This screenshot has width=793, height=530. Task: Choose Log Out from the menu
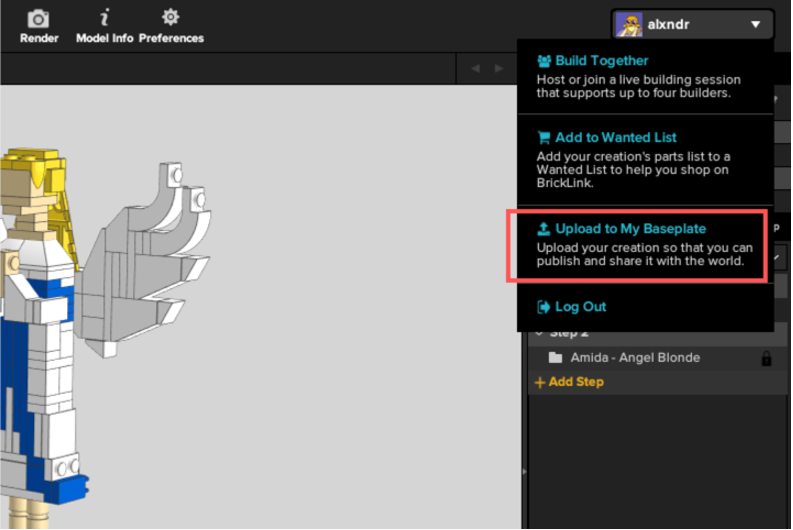(x=580, y=307)
